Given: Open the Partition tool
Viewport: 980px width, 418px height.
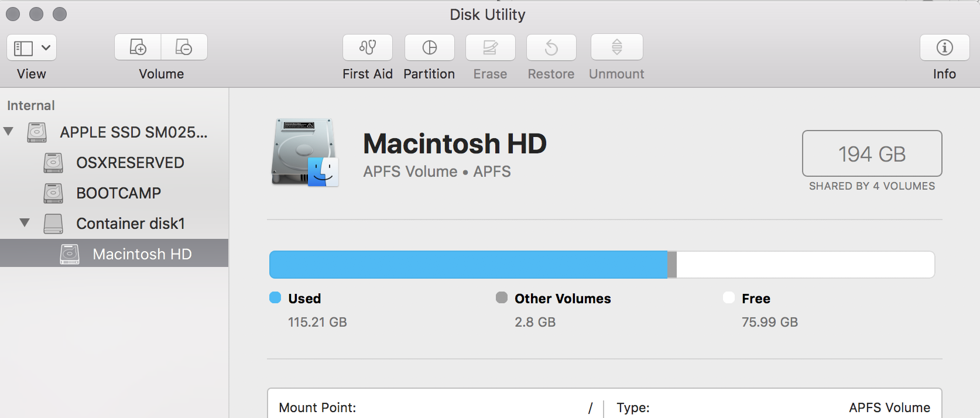Looking at the screenshot, I should [x=429, y=47].
